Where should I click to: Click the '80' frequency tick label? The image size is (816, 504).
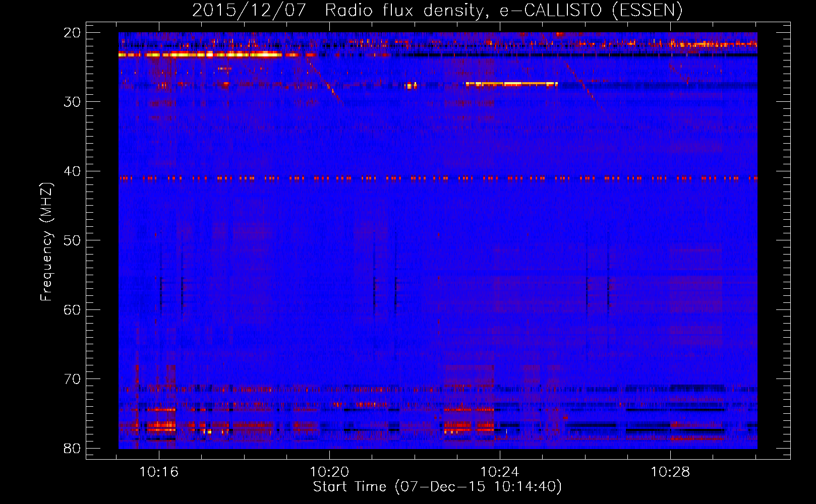click(73, 448)
